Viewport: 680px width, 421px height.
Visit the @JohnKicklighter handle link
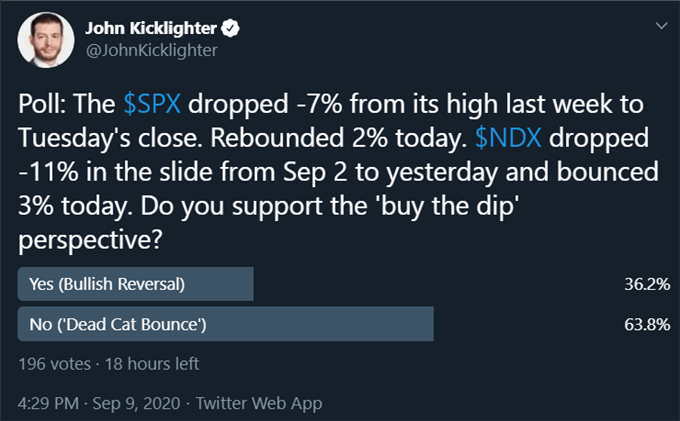[152, 50]
